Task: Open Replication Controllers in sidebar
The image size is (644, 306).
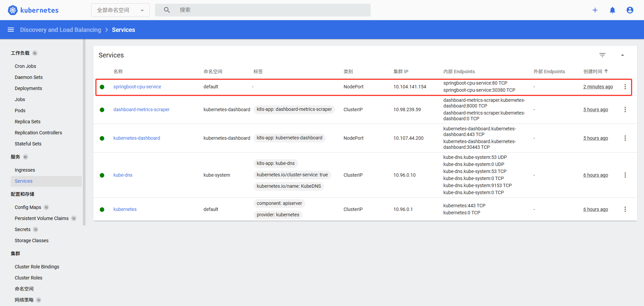Action: tap(38, 133)
